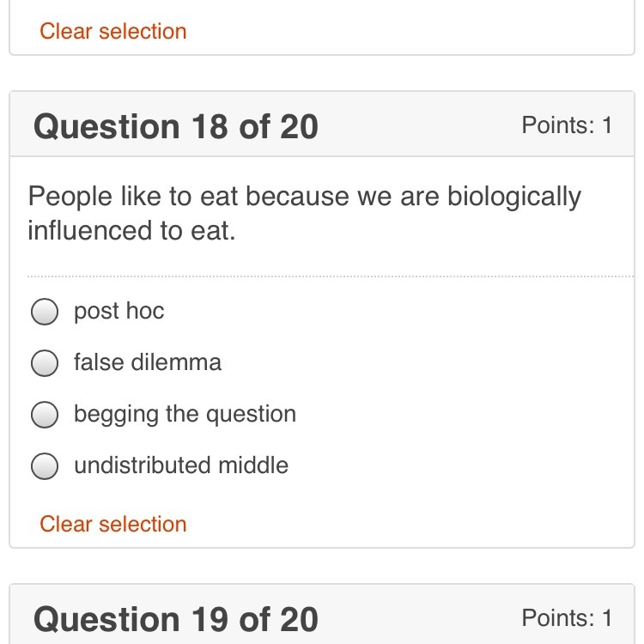This screenshot has height=644, width=644.
Task: Choose the 'false dilemma' radio option
Action: pyautogui.click(x=45, y=363)
